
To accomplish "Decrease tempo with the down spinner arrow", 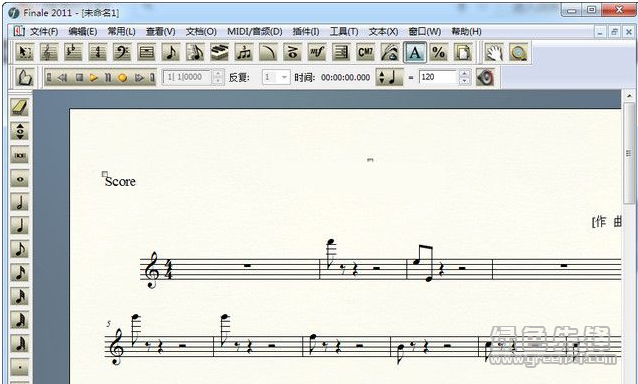I will (x=465, y=81).
